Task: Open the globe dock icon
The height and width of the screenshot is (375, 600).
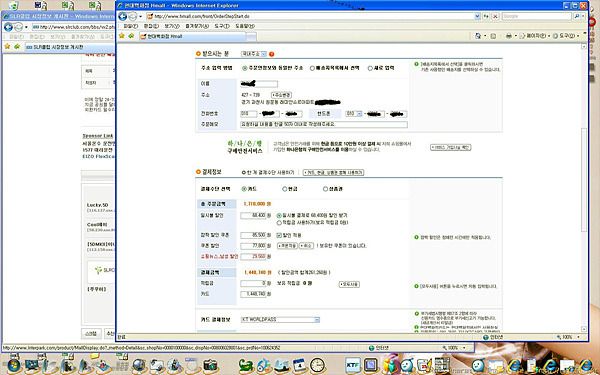Action: point(139,365)
